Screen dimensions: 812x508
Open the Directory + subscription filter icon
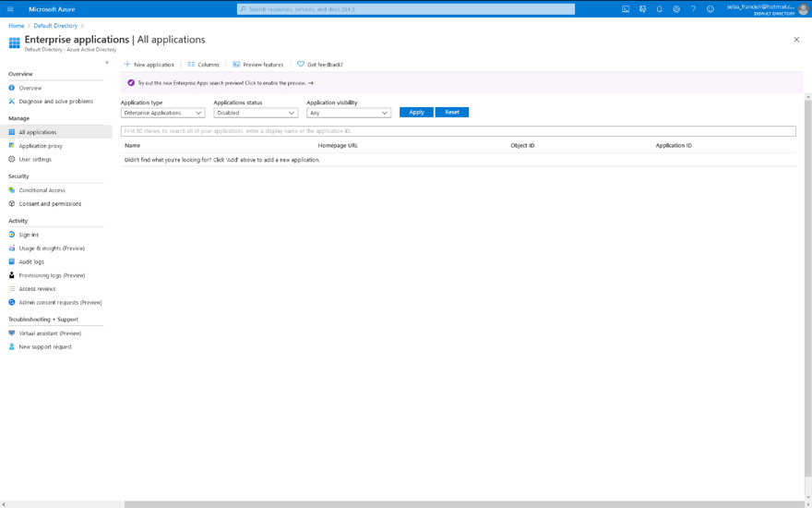642,9
